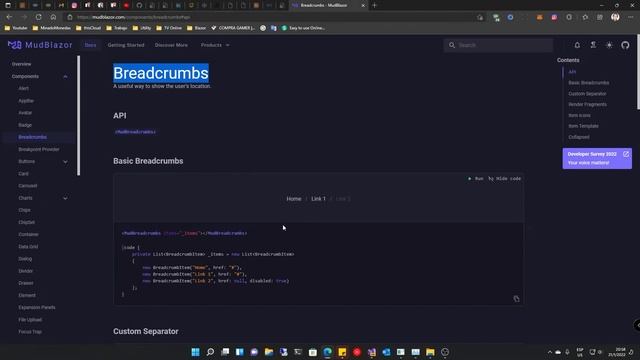
Task: Toggle light/dark theme sun icon
Action: (x=609, y=45)
